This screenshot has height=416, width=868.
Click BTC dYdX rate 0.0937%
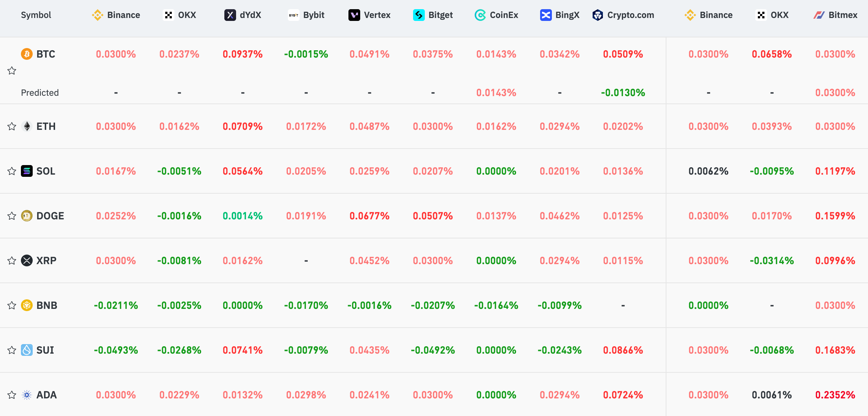point(243,54)
